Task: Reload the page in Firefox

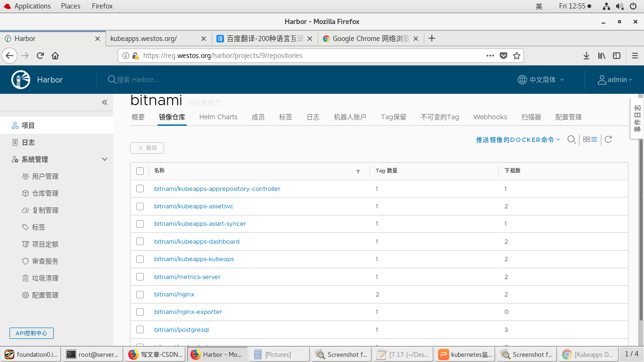Action: point(40,56)
